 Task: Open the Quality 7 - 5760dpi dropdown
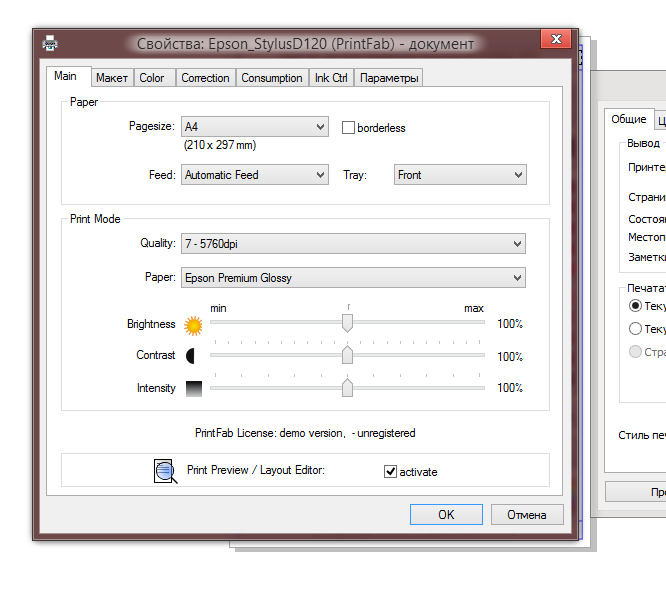(353, 243)
